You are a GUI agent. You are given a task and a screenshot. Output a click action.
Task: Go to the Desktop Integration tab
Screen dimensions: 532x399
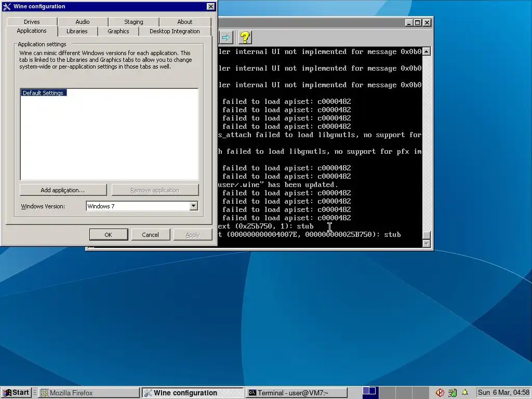point(175,31)
